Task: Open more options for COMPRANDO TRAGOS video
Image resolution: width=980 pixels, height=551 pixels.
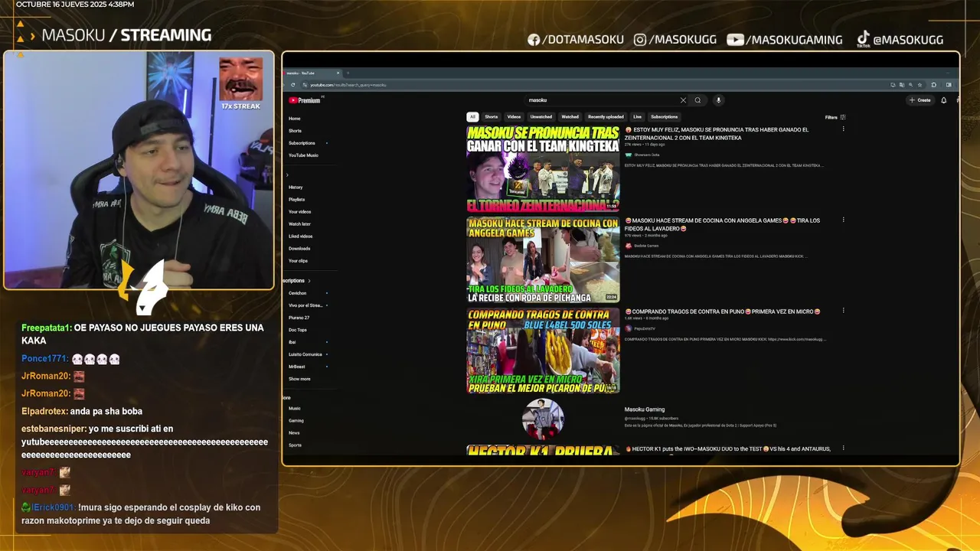Action: 843,311
